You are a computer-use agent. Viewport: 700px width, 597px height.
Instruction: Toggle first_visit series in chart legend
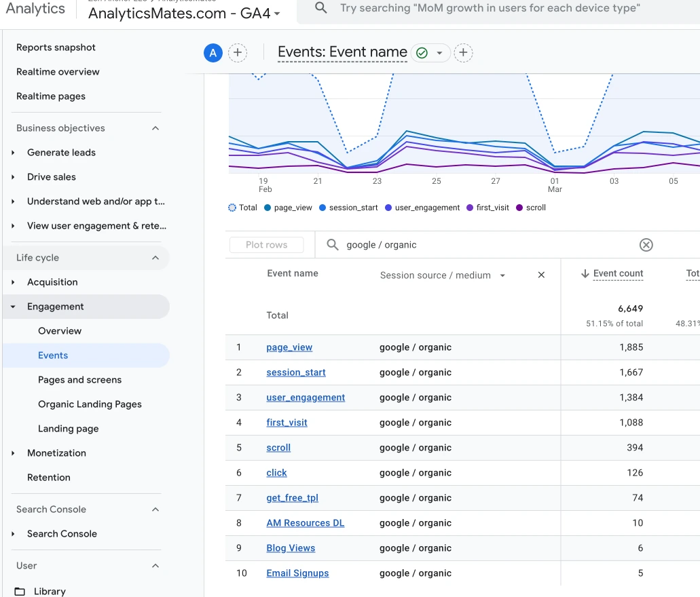(x=488, y=208)
